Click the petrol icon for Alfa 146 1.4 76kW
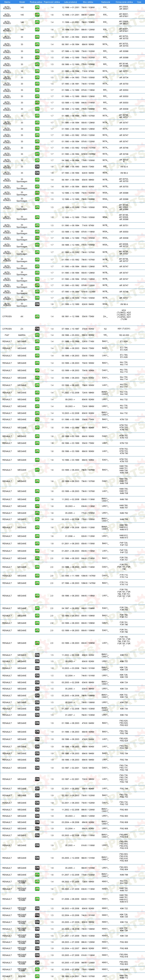This screenshot has width=145, height=980. point(37,22)
